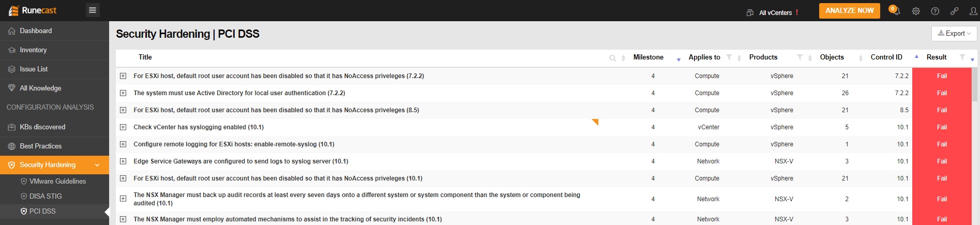Screen dimensions: 980x225
Task: Expand row: Edge Service Gateways syslog server
Action: [x=123, y=161]
